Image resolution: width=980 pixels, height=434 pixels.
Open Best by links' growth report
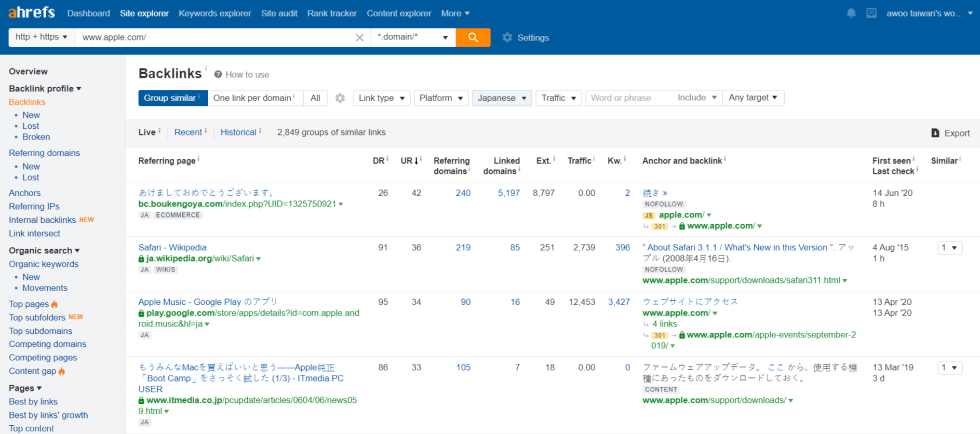[48, 415]
